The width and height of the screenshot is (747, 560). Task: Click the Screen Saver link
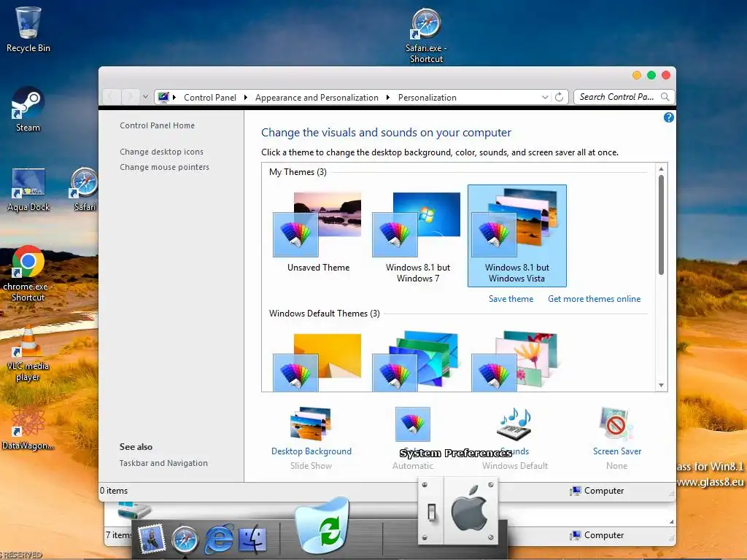click(x=617, y=451)
